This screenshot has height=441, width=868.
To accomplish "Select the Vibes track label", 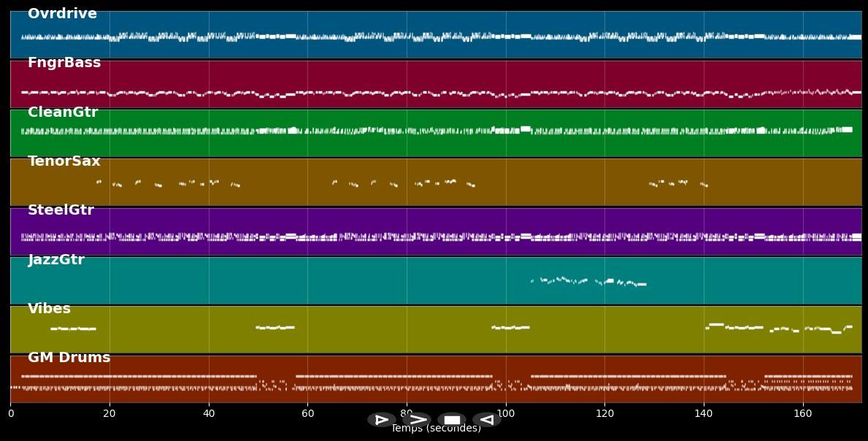I will (49, 309).
